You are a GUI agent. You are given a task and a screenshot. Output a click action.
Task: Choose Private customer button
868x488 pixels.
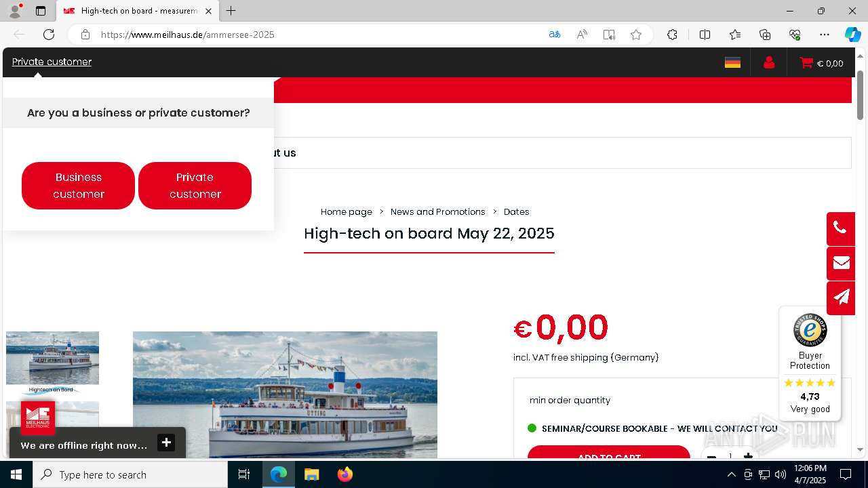[195, 186]
